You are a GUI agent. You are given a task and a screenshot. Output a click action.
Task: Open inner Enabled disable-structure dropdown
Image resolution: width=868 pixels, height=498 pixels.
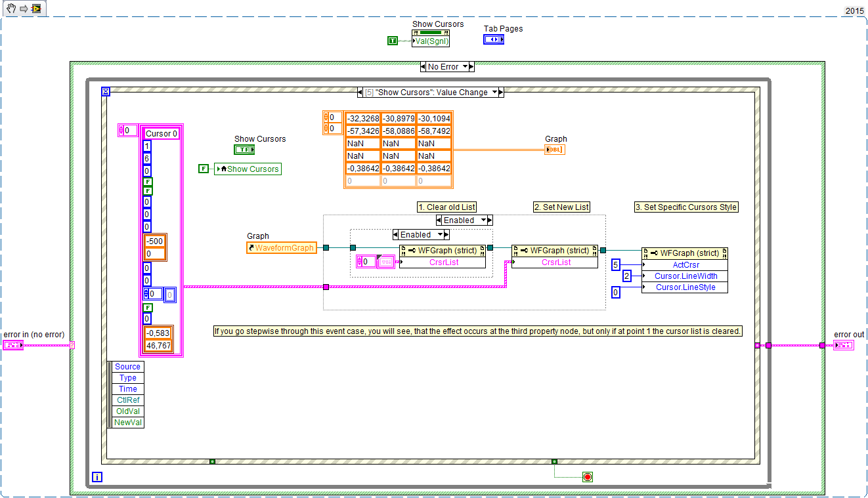point(441,234)
